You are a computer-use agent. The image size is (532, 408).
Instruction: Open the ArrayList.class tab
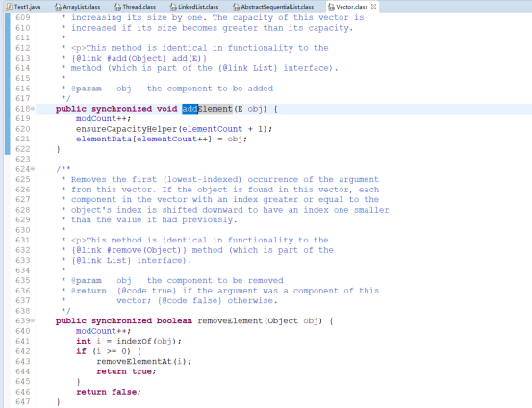click(x=77, y=7)
